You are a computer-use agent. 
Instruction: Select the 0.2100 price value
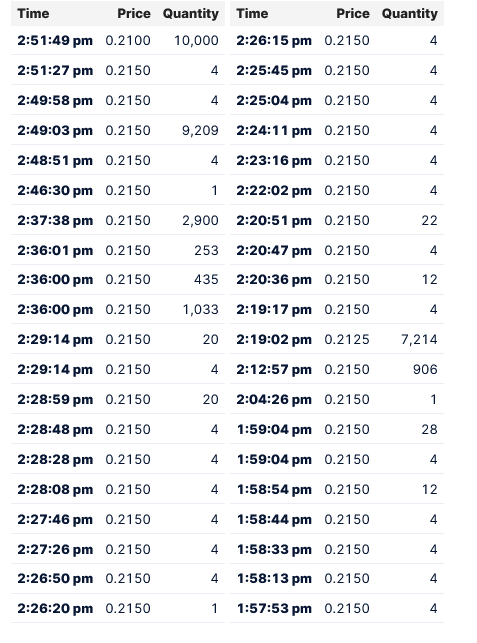coord(128,41)
